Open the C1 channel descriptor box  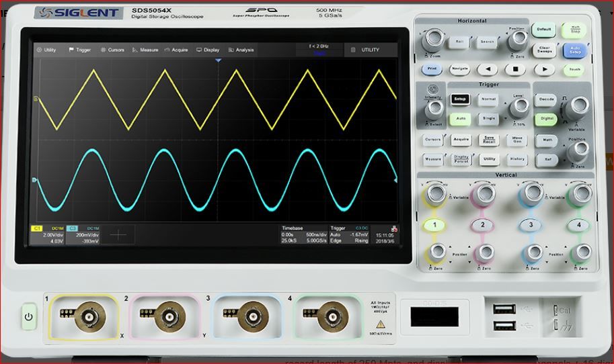[x=47, y=234]
